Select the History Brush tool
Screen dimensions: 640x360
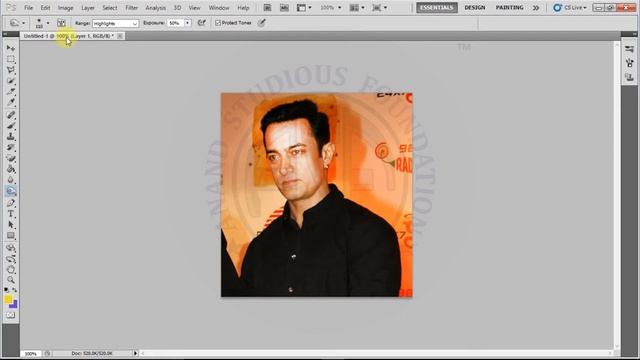point(11,147)
